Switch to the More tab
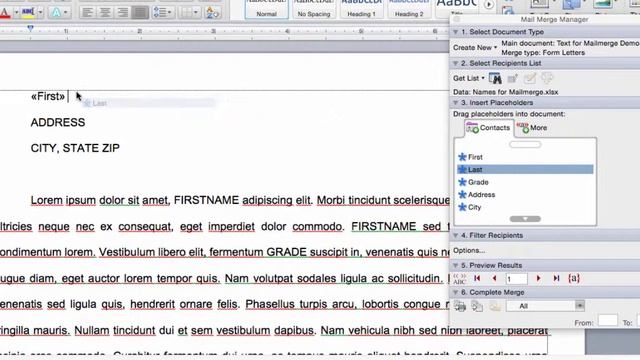This screenshot has height=360, width=640. (x=532, y=128)
